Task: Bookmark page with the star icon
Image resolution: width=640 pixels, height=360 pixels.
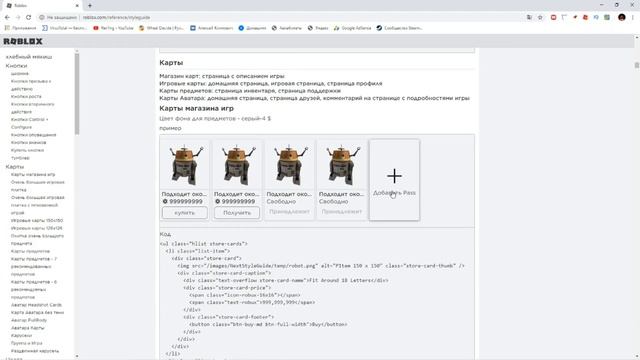Action: [x=540, y=18]
